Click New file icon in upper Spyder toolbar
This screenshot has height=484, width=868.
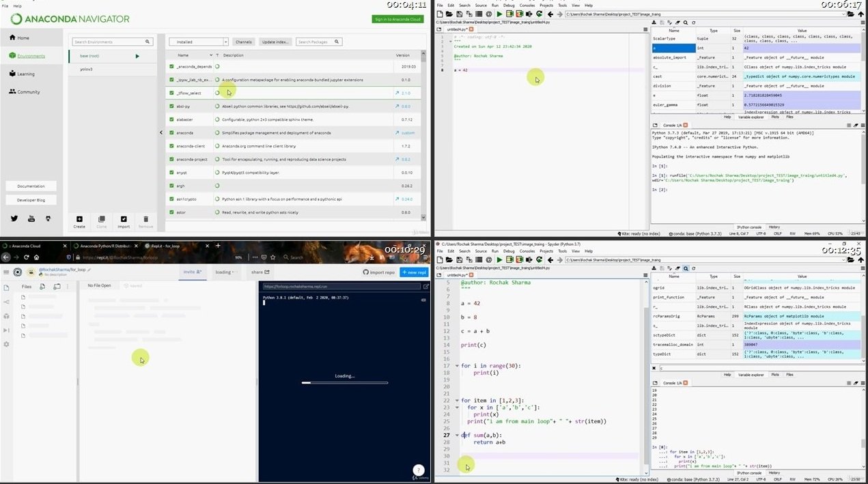(x=440, y=13)
